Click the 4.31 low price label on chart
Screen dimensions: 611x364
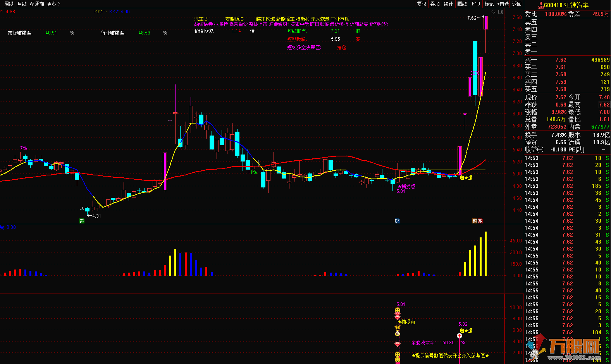[96, 216]
